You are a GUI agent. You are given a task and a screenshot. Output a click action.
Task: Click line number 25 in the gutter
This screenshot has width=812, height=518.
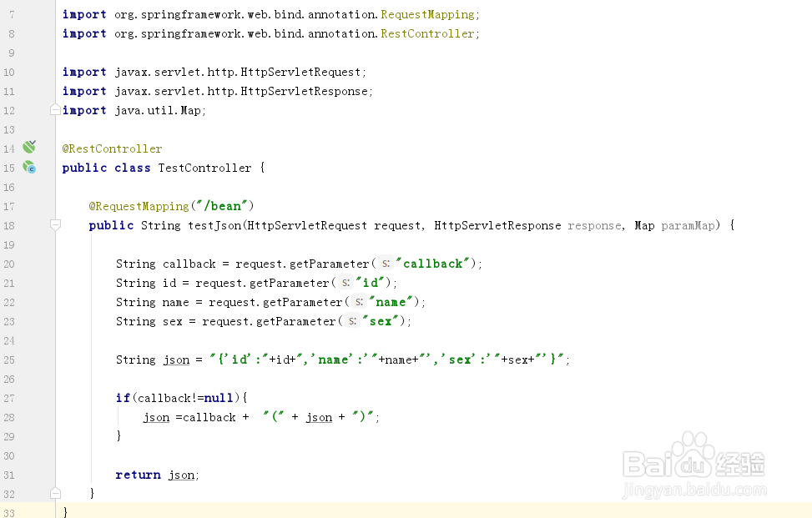coord(9,360)
